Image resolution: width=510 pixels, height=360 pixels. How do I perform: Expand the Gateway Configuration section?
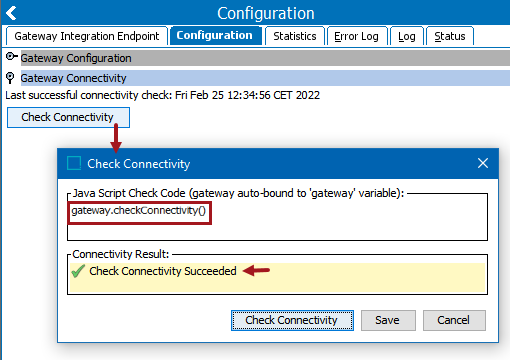click(x=11, y=57)
